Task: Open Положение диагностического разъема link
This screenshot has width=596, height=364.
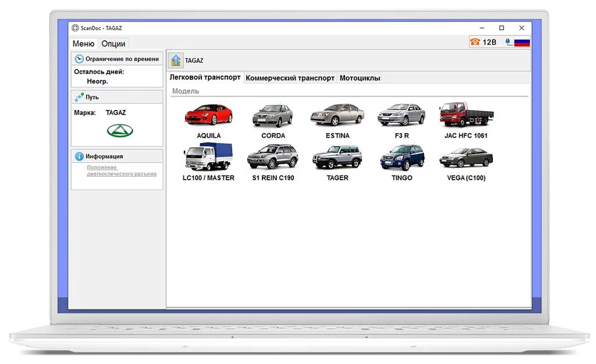Action: click(x=122, y=170)
